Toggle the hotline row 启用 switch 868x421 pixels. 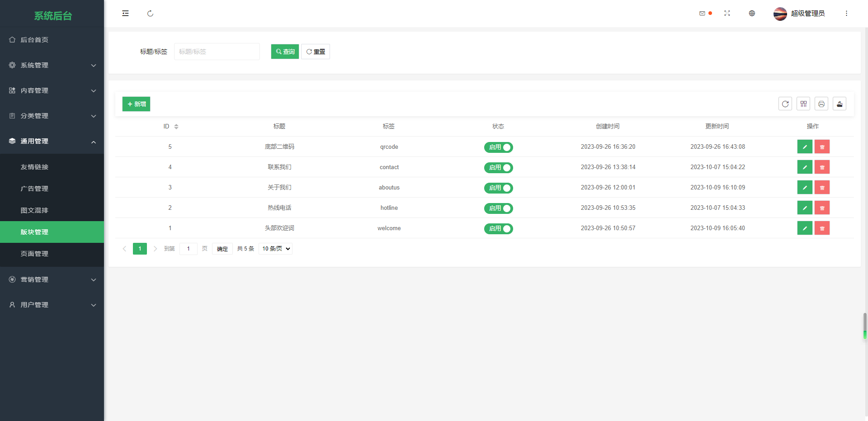click(x=498, y=208)
